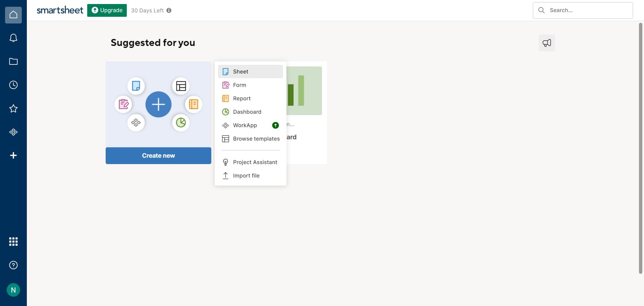
Task: Open Notifications via the bell icon
Action: pyautogui.click(x=13, y=38)
